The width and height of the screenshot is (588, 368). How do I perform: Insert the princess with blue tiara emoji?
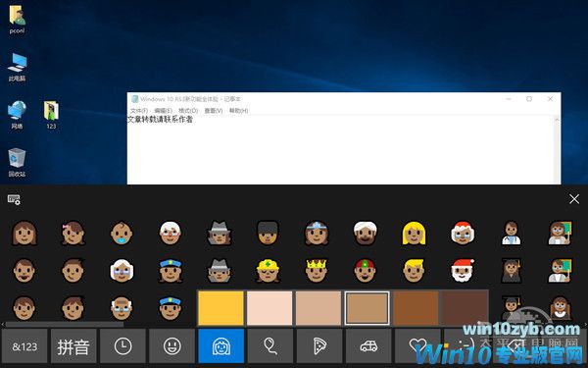point(317,233)
